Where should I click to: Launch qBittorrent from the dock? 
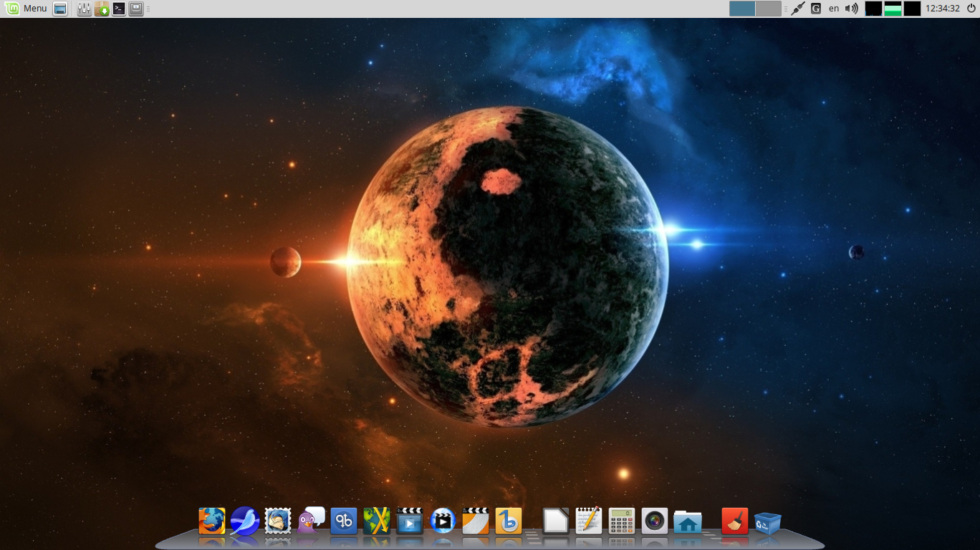[x=344, y=521]
